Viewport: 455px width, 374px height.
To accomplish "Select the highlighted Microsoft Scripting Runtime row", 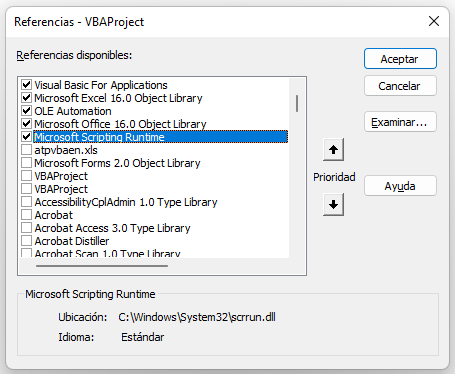I will [161, 137].
